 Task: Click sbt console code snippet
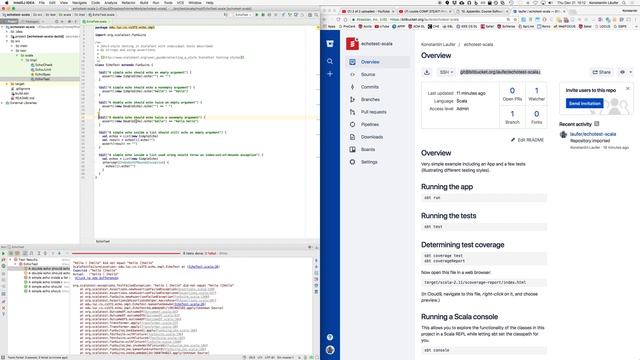point(484,350)
